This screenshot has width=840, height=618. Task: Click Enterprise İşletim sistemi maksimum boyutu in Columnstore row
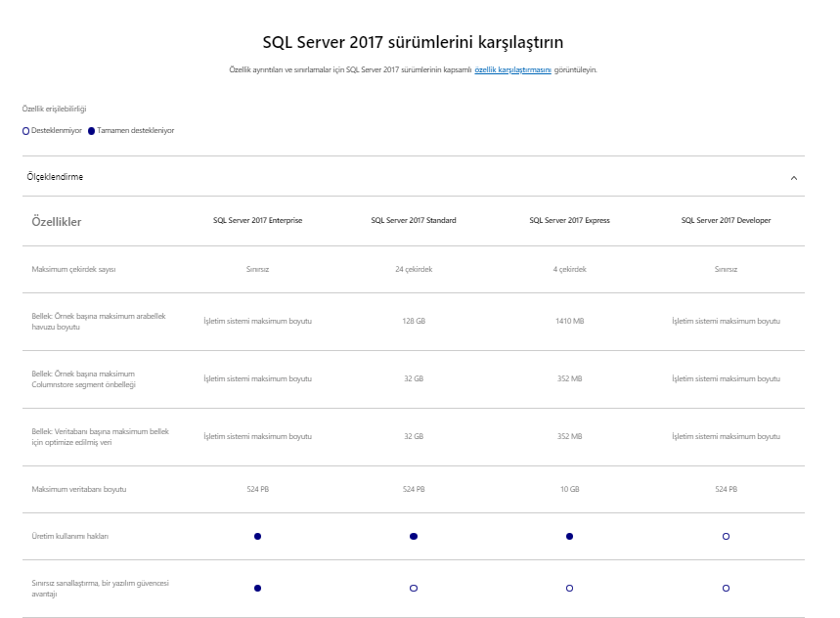pos(258,378)
